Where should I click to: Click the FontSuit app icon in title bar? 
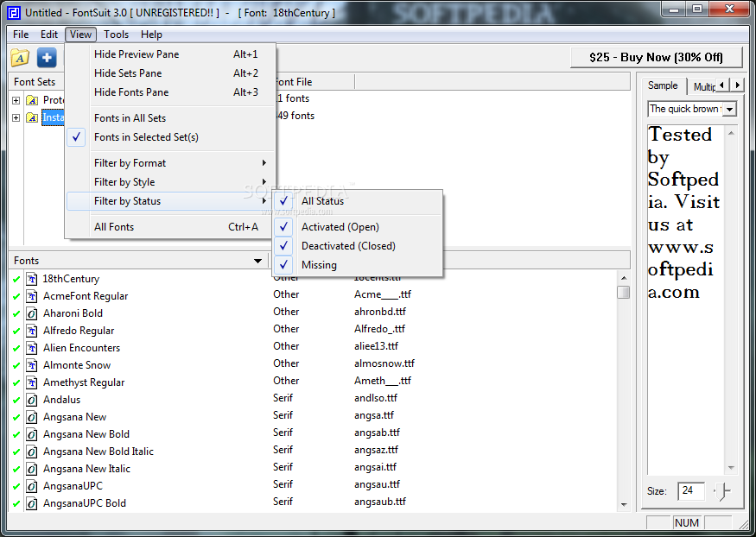15,13
